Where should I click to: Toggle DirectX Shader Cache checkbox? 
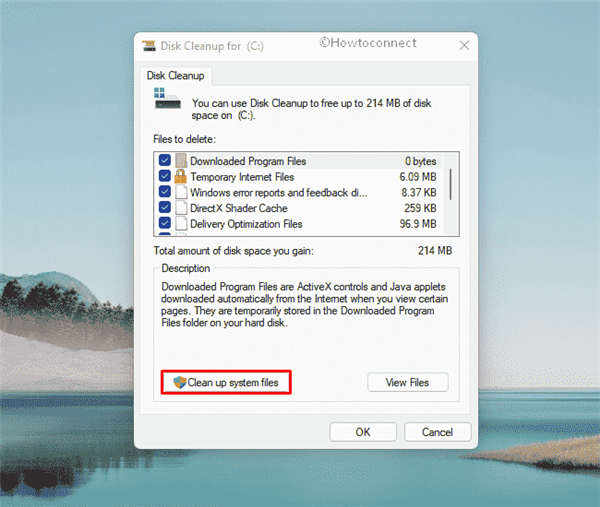(165, 207)
